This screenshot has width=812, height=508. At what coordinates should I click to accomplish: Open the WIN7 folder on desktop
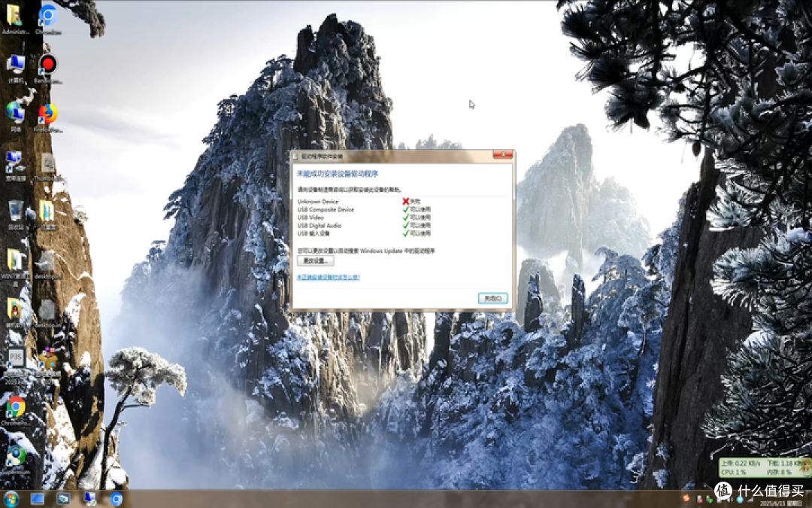(x=16, y=266)
